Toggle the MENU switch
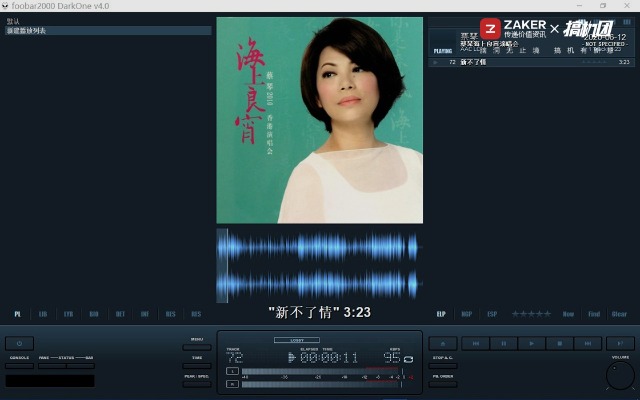The height and width of the screenshot is (400, 640). [197, 347]
